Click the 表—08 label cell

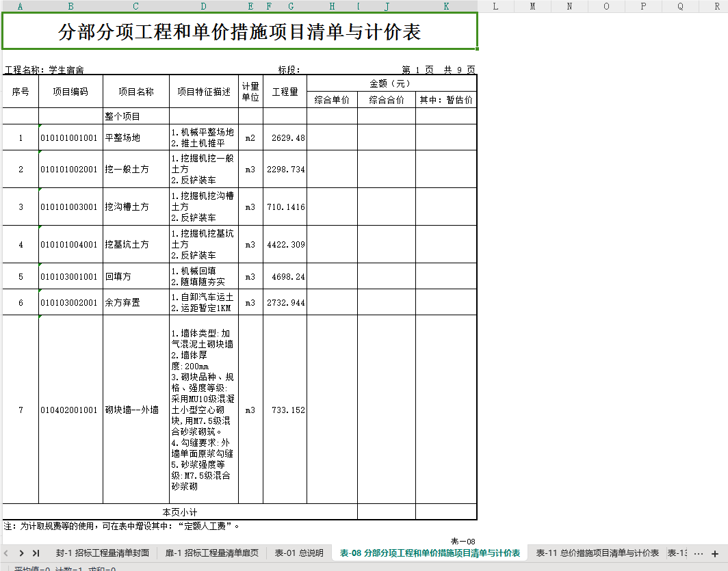pos(463,541)
